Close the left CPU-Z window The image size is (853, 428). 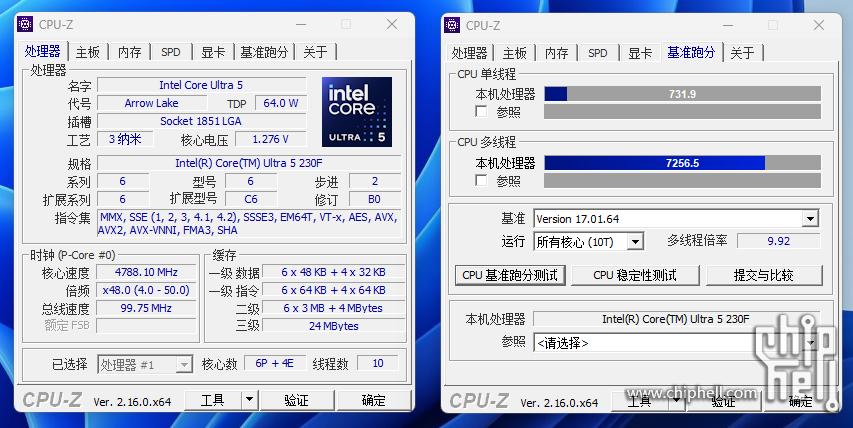click(x=392, y=24)
